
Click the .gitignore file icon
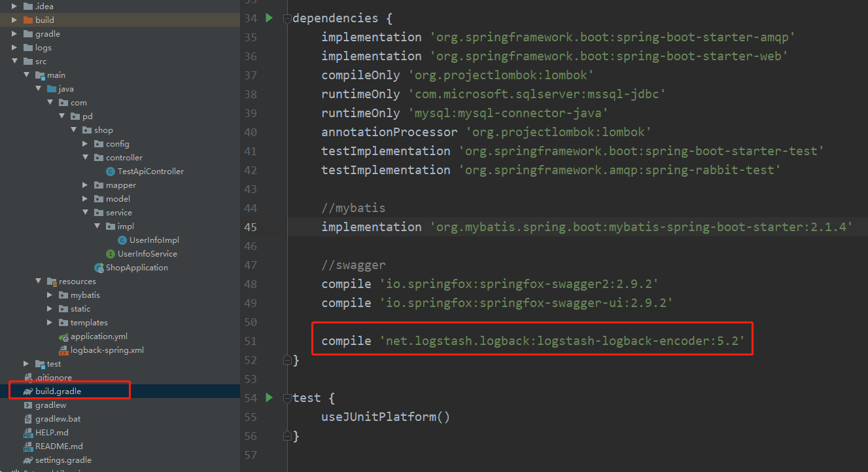point(28,377)
